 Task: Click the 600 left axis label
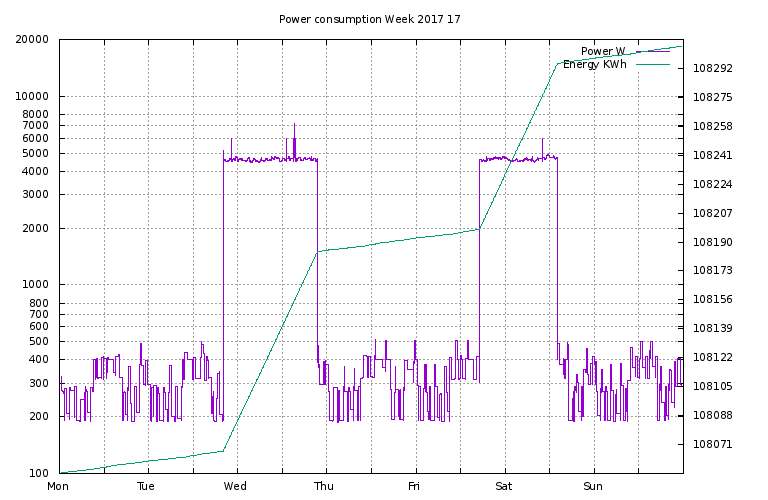(39, 326)
